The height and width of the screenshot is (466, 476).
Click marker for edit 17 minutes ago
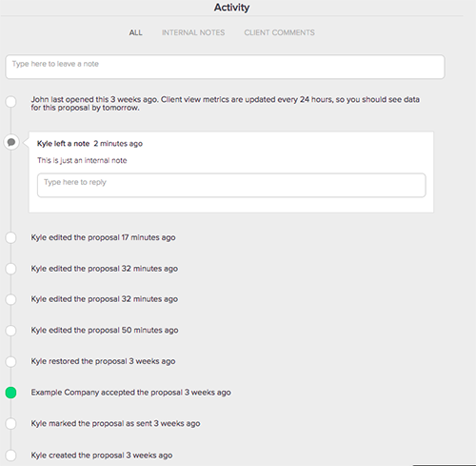10,237
